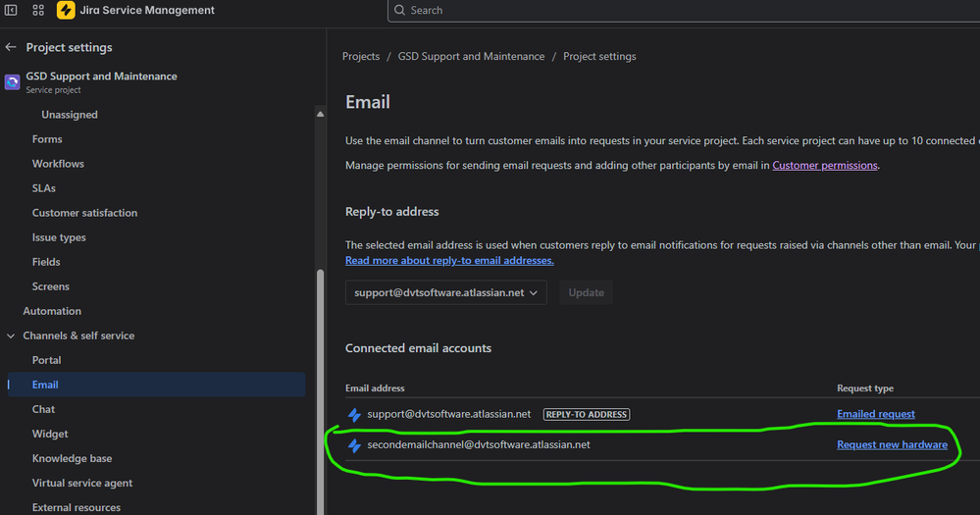Click the GSD Support and Maintenance sidebar title
980x515 pixels.
click(x=101, y=77)
